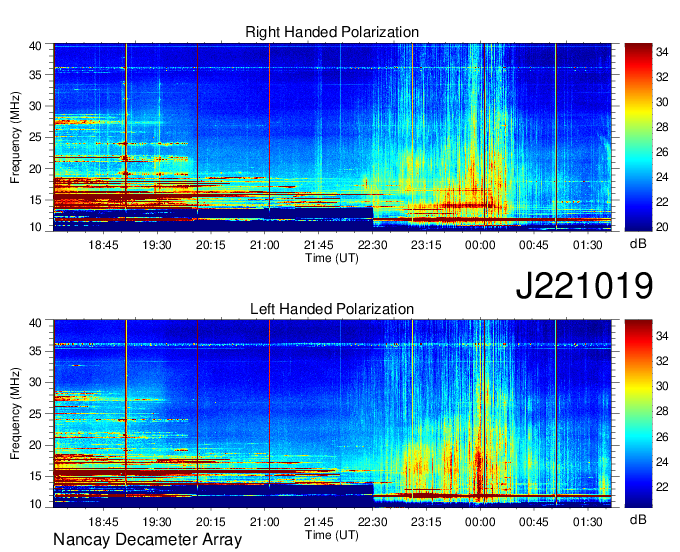This screenshot has width=680, height=552.
Task: Click the 18:45 tick label of top plot
Action: tap(103, 245)
